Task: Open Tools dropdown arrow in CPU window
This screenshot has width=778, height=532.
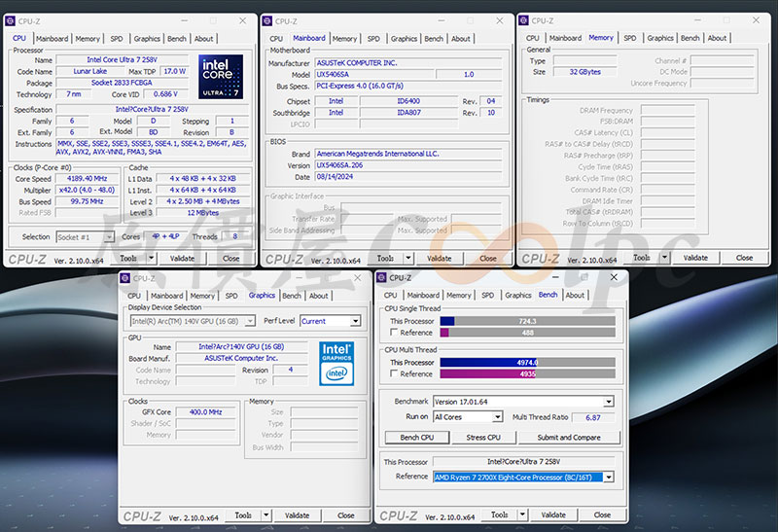Action: [x=152, y=258]
